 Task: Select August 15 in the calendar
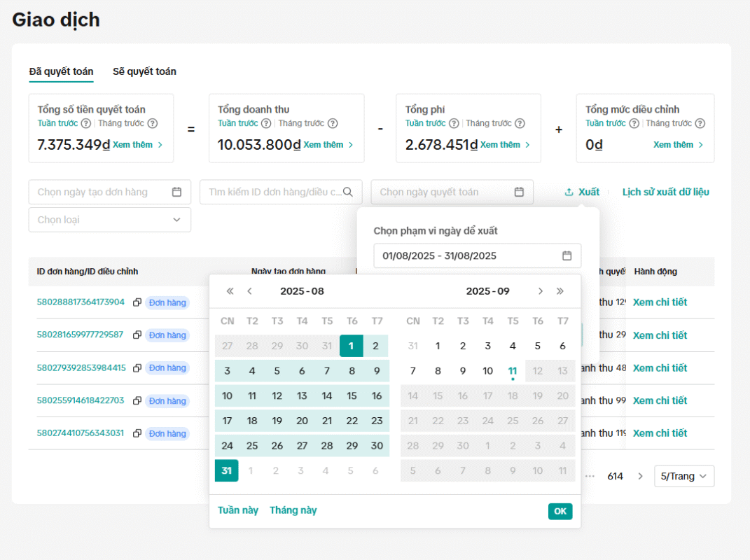tap(352, 395)
